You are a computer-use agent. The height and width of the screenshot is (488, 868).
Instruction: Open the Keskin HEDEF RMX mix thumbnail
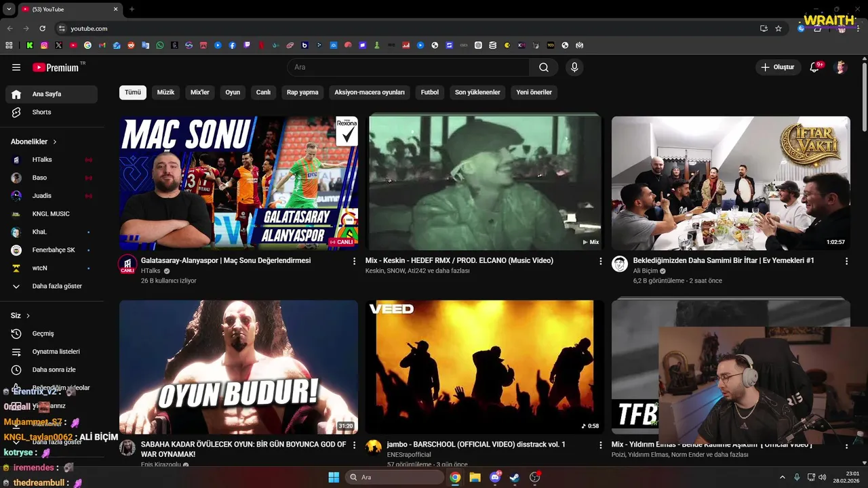pyautogui.click(x=484, y=183)
